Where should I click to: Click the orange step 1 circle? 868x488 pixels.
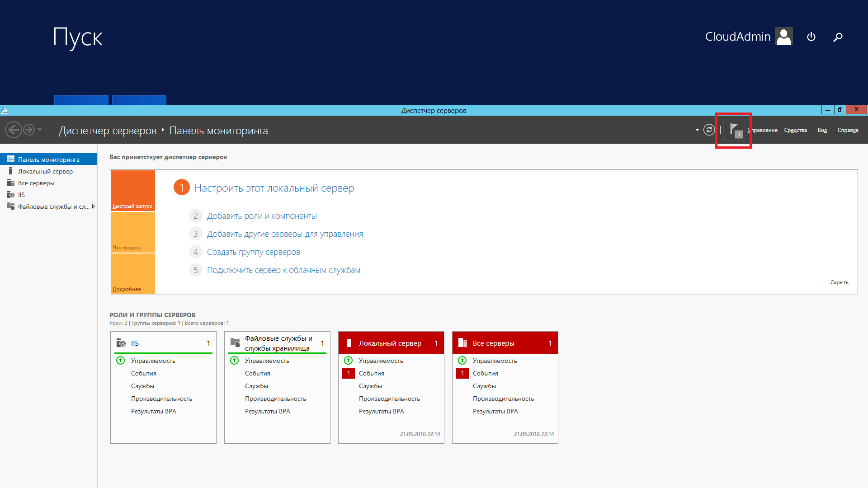[x=182, y=188]
